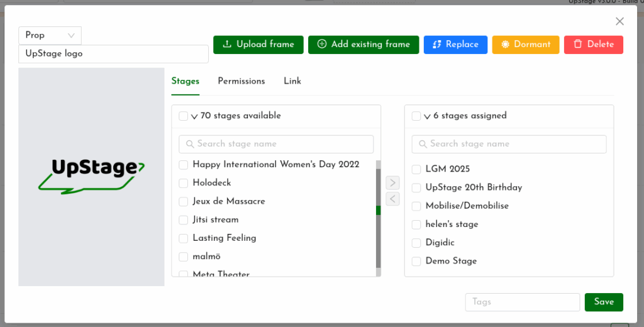The width and height of the screenshot is (644, 327).
Task: Check the Lasting Feeling stage
Action: (x=183, y=238)
